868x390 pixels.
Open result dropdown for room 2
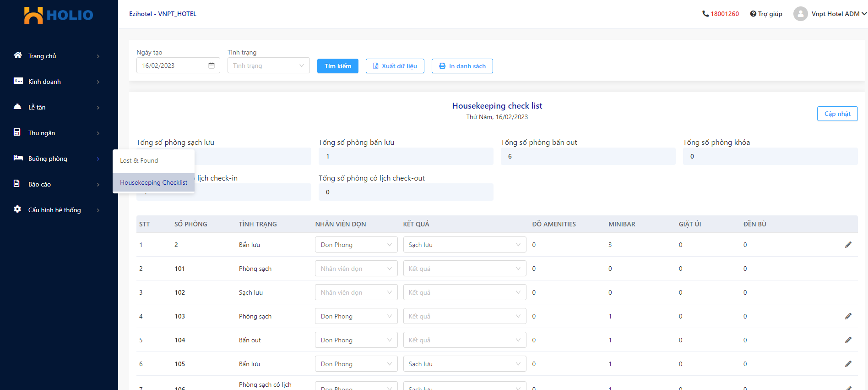tap(464, 245)
